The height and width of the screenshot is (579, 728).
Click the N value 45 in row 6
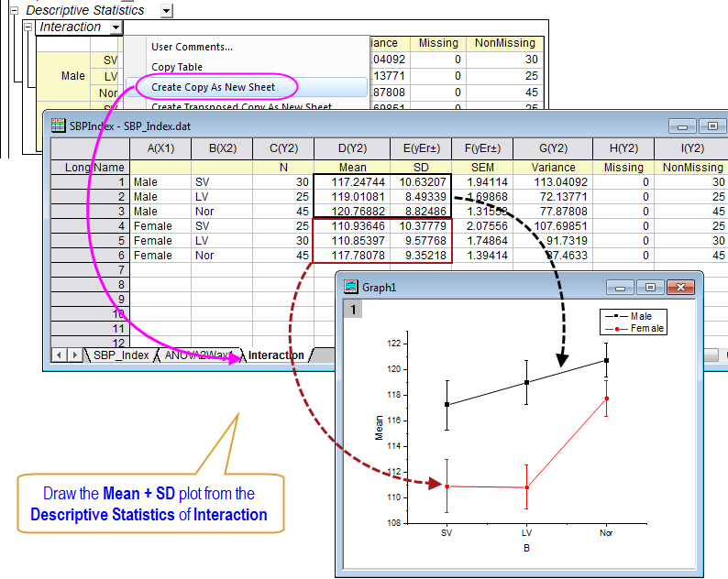click(x=283, y=256)
